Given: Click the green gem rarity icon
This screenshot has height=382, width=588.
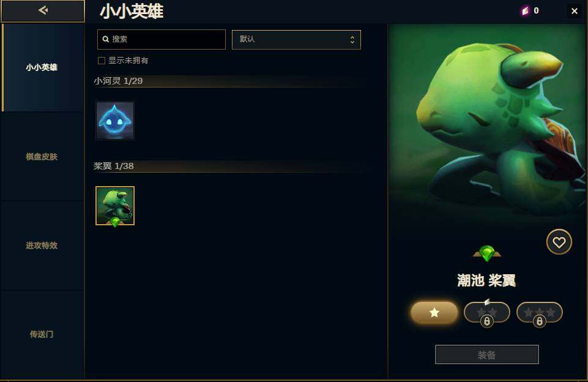Looking at the screenshot, I should (x=487, y=253).
